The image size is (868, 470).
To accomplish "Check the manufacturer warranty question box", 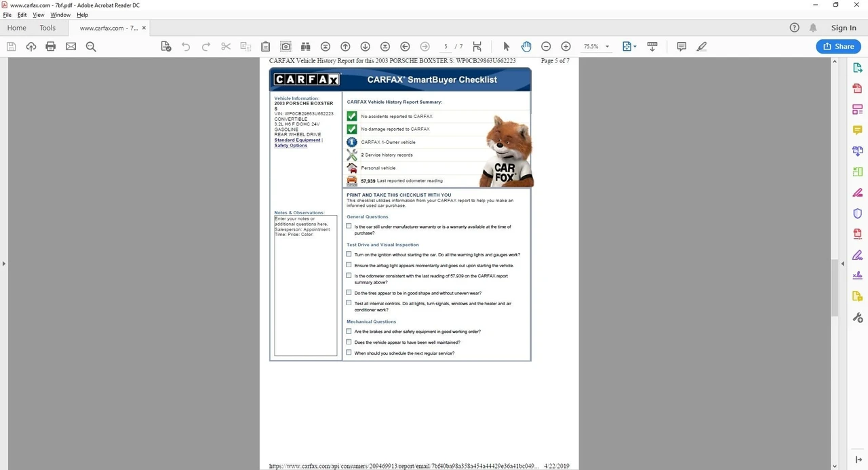I will (349, 227).
